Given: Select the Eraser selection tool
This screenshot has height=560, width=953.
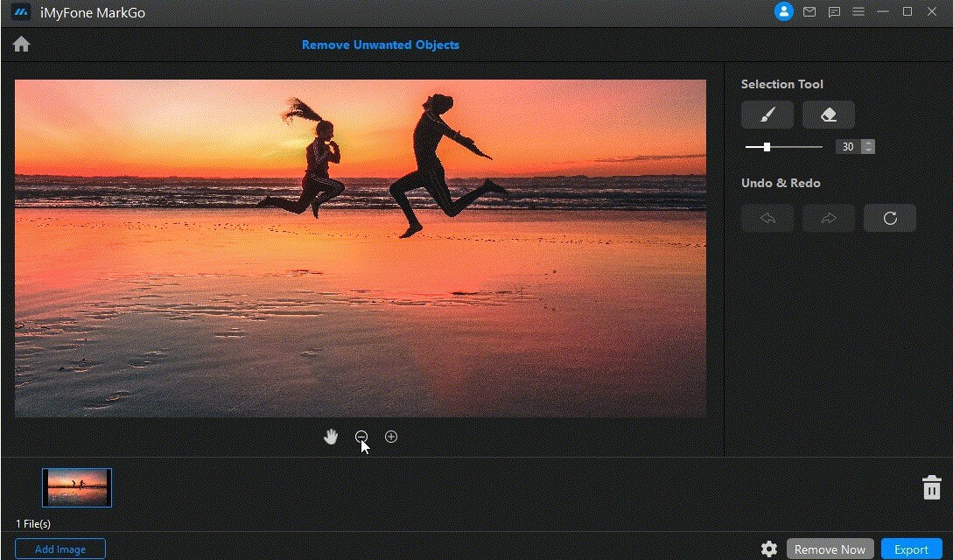Looking at the screenshot, I should (829, 115).
